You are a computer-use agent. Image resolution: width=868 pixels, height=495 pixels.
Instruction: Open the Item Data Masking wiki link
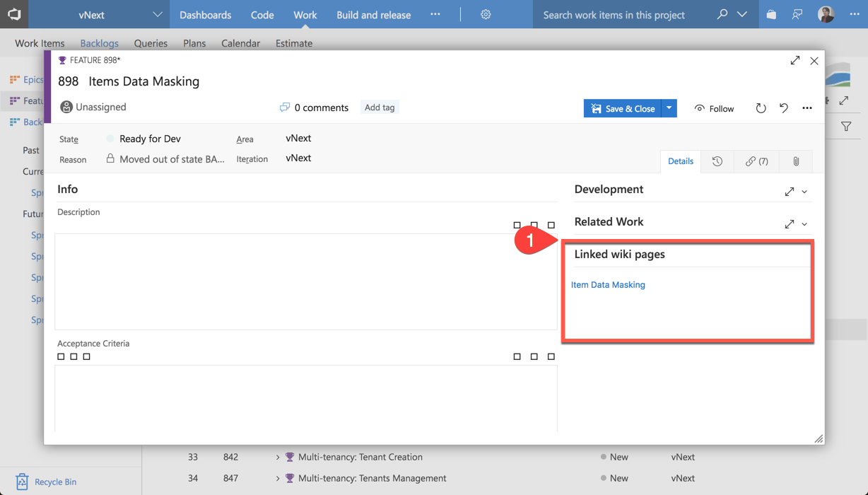click(x=608, y=285)
